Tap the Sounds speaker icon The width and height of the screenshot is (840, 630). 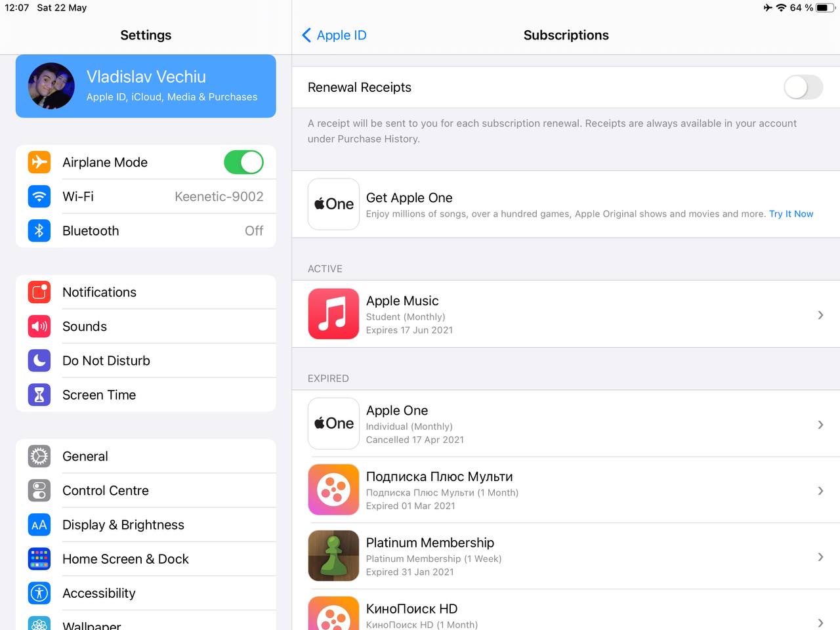tap(39, 326)
